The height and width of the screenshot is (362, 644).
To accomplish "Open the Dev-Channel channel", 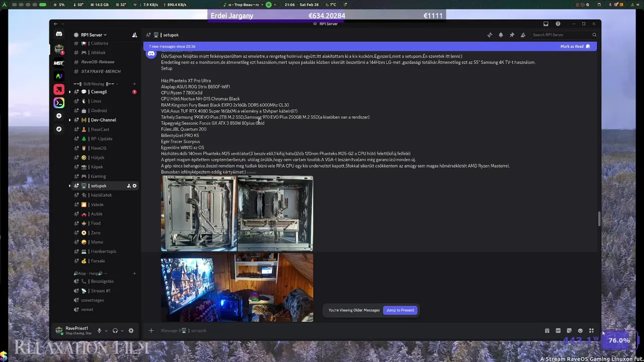I will (x=105, y=120).
